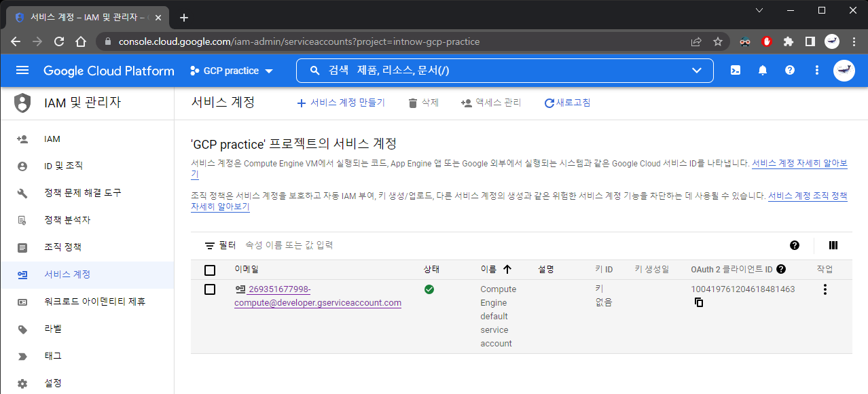Click the IAM shield icon in sidebar header
The image size is (868, 394).
pyautogui.click(x=22, y=103)
